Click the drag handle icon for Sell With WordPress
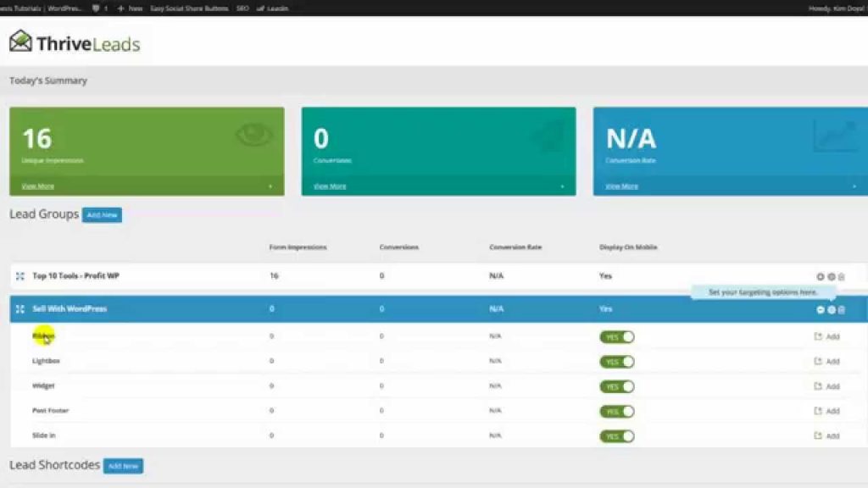The width and height of the screenshot is (868, 488). pyautogui.click(x=20, y=309)
